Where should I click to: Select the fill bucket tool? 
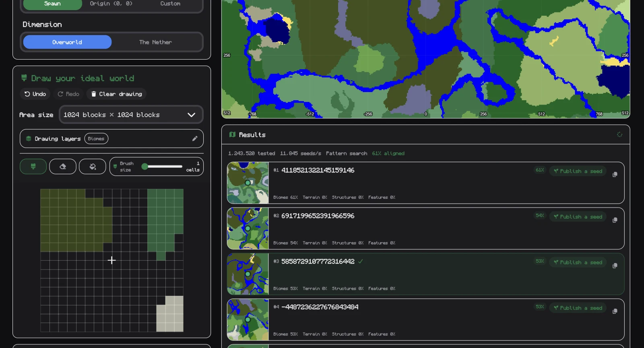tap(93, 167)
